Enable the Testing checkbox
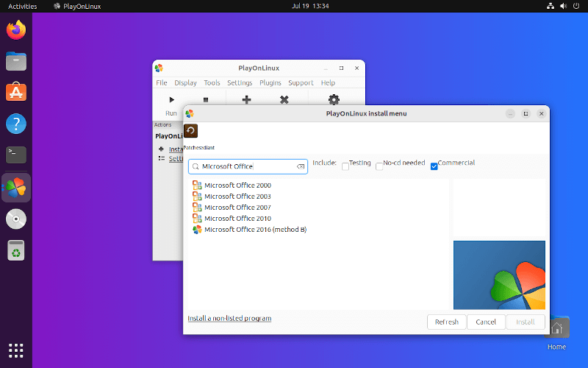Screen dimensions: 588x368 click(345, 166)
